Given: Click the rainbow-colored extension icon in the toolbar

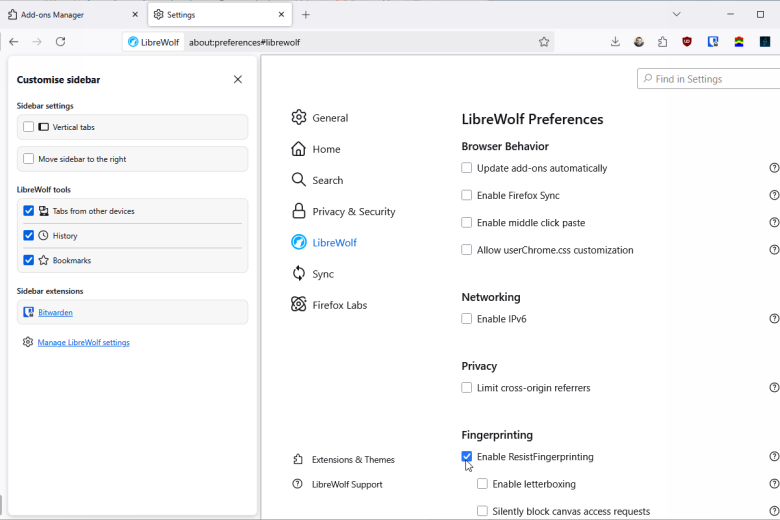Looking at the screenshot, I should (739, 42).
